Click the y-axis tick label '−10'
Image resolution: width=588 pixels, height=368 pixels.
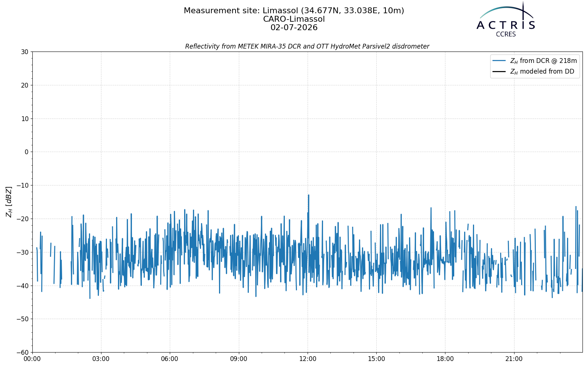pyautogui.click(x=22, y=185)
